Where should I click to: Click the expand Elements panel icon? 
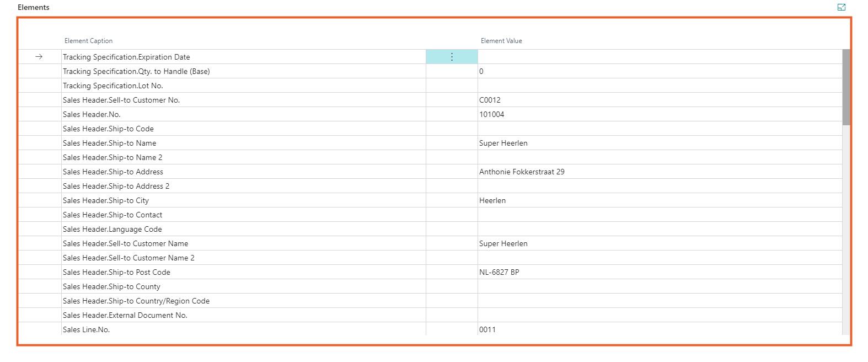[841, 7]
